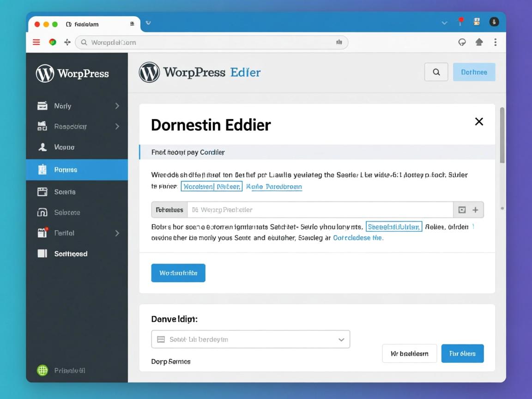Click the Vicono person icon
Image resolution: width=532 pixels, height=399 pixels.
point(42,147)
